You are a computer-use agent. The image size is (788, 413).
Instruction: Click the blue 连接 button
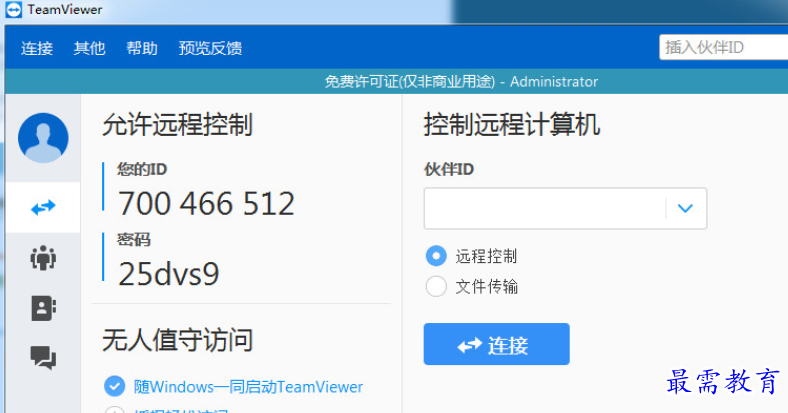click(497, 344)
